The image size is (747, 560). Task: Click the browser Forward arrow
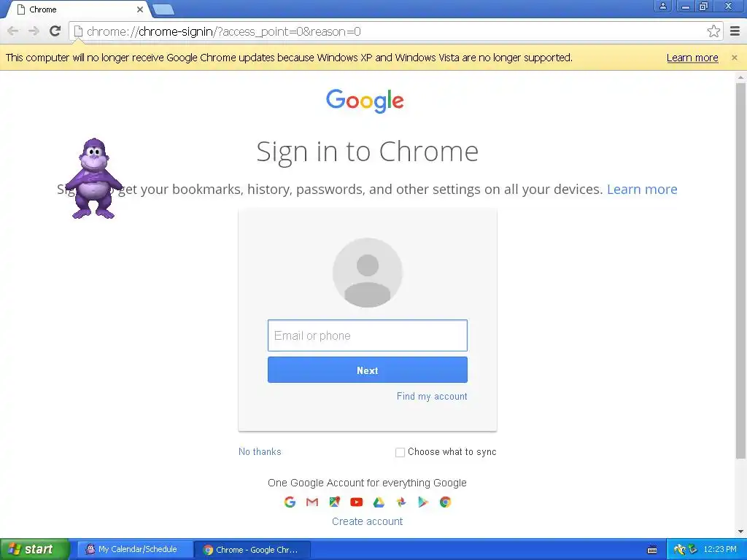click(34, 31)
